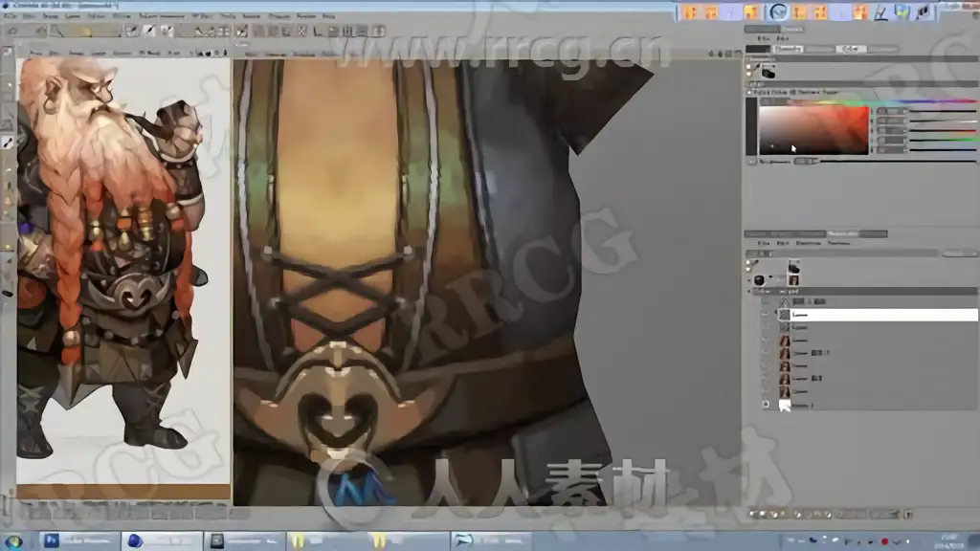The height and width of the screenshot is (551, 980).
Task: Click the L-shaped icon in the top toolbar
Action: point(318,31)
